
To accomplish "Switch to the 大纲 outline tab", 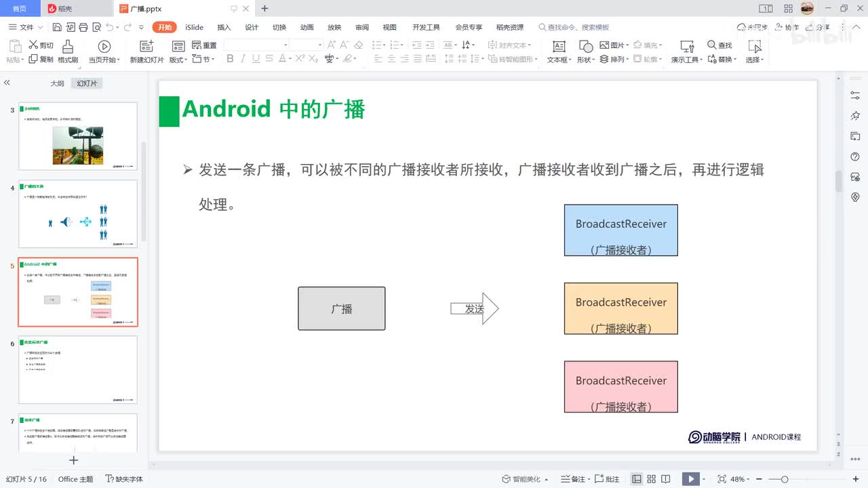I will pos(57,83).
